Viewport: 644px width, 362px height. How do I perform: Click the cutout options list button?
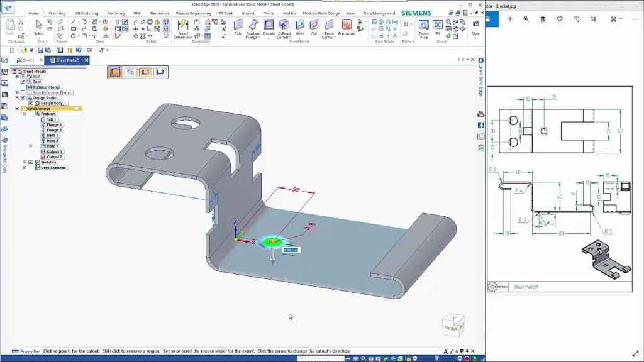[x=130, y=72]
